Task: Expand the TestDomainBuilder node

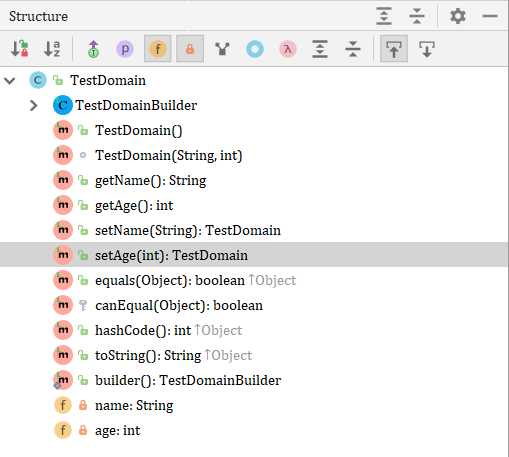Action: tap(33, 105)
